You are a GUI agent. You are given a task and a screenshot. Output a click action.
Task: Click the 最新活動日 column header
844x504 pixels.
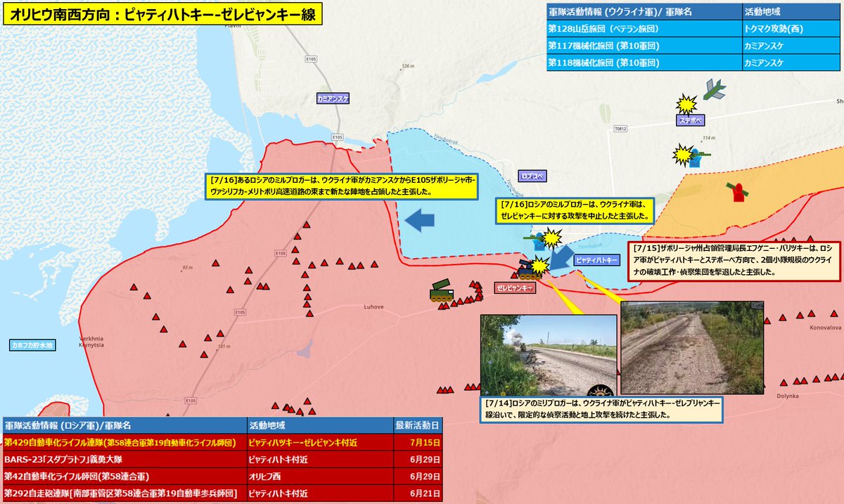418,426
